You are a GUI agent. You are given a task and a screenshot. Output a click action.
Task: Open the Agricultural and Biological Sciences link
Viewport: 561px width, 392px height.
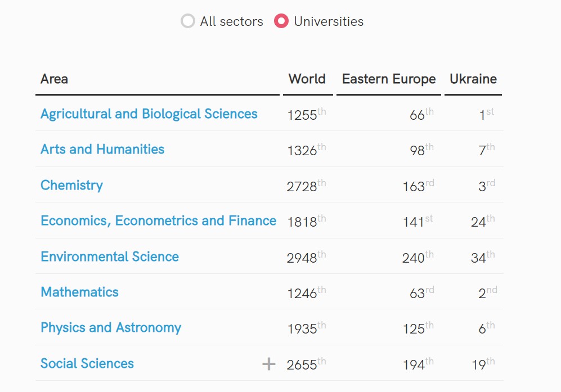point(149,114)
